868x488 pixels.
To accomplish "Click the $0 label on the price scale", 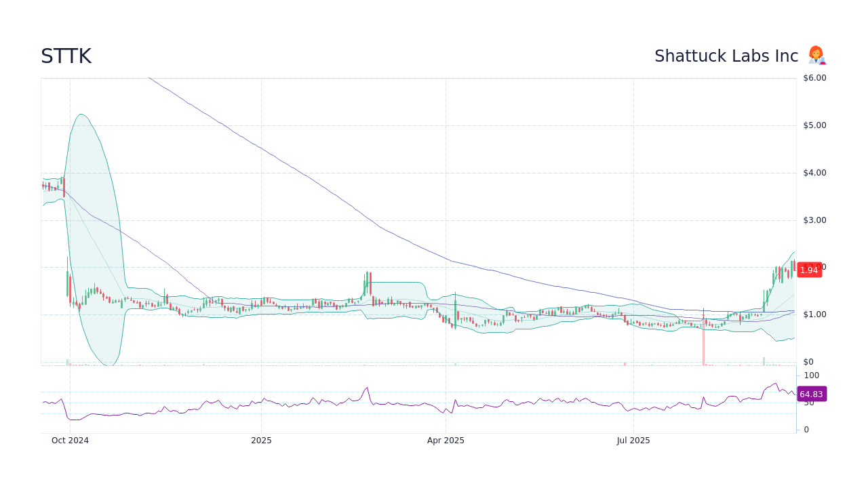I will click(808, 361).
